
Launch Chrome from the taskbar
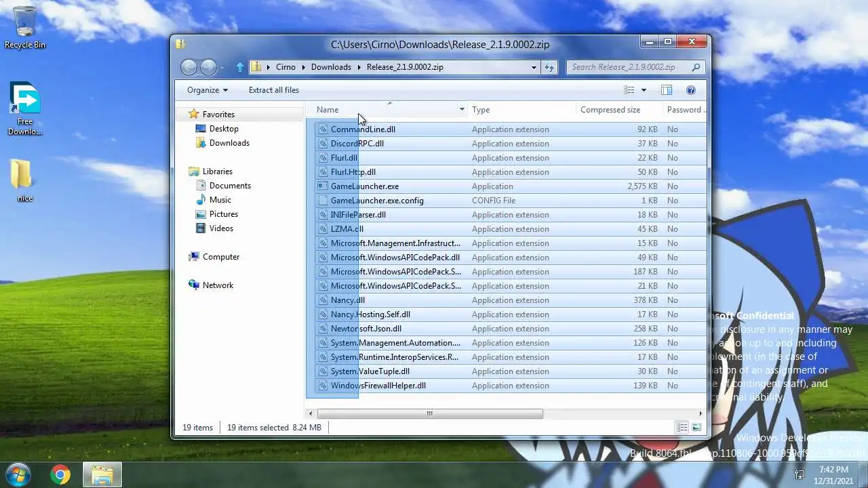click(60, 475)
